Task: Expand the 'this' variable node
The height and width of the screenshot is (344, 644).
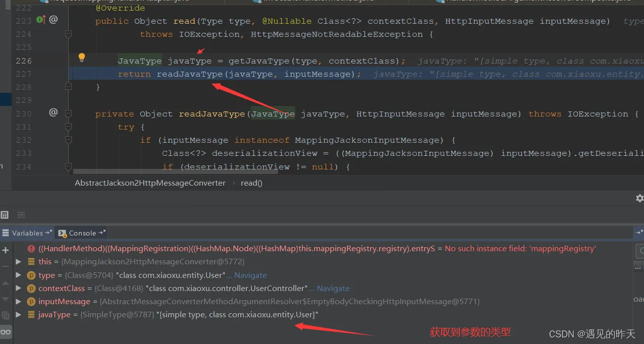Action: point(19,262)
